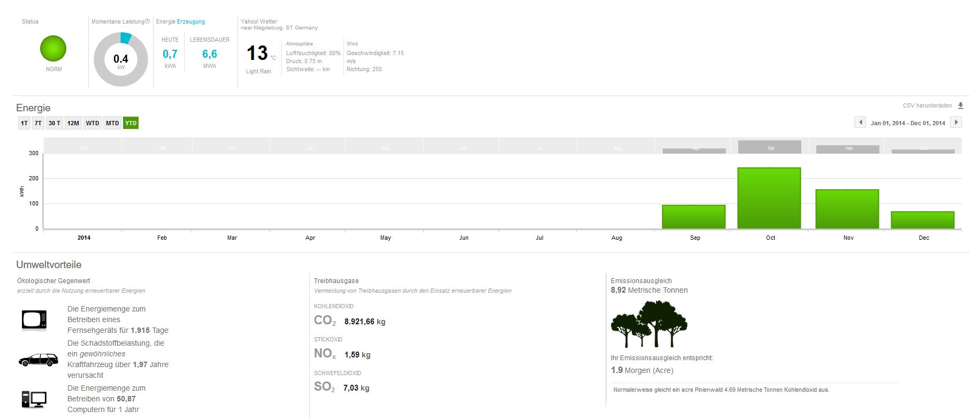The width and height of the screenshot is (980, 419).
Task: Show the 12M energy view
Action: point(73,123)
